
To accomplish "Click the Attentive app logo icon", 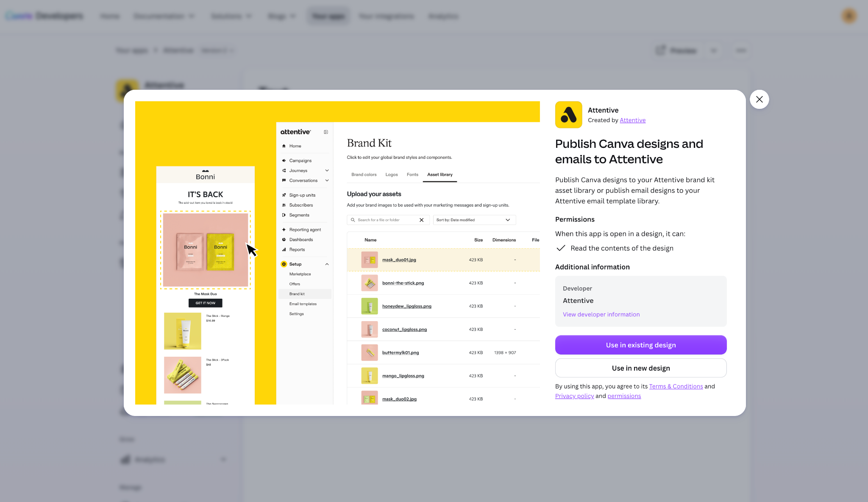I will pos(568,115).
